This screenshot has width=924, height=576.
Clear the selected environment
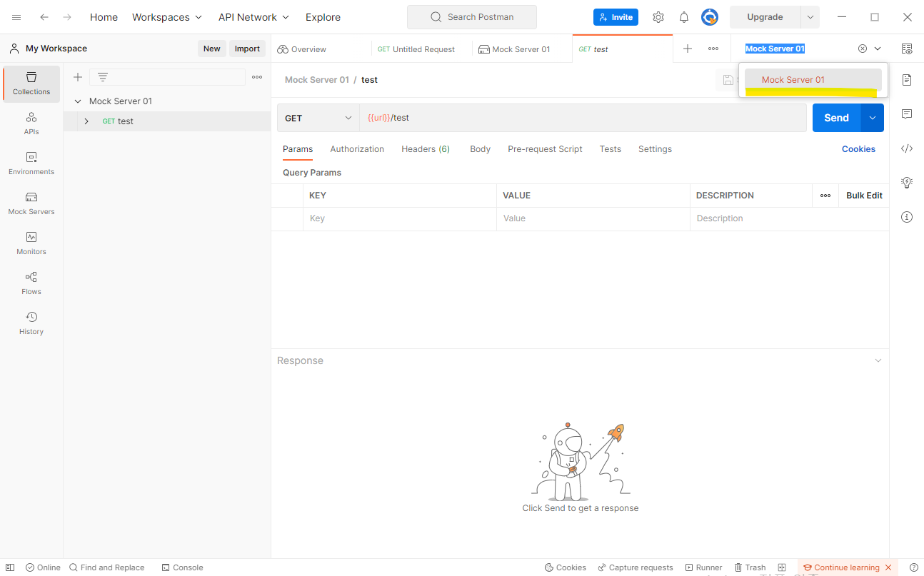click(x=863, y=49)
